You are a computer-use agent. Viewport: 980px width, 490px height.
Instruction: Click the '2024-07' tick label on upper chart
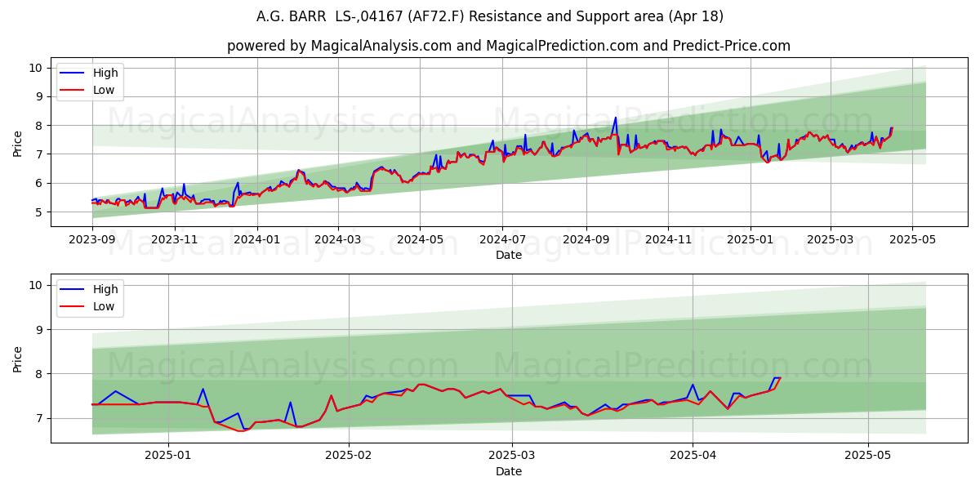tap(502, 240)
